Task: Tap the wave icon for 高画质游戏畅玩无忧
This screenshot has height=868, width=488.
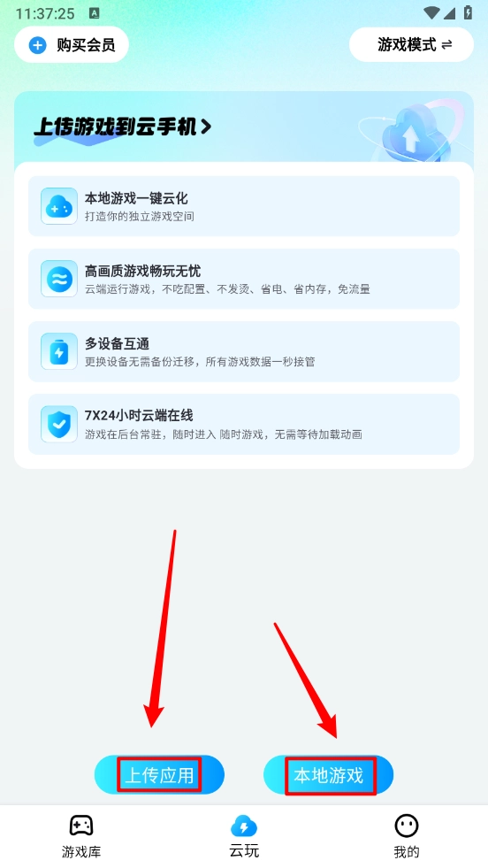Action: coord(59,279)
